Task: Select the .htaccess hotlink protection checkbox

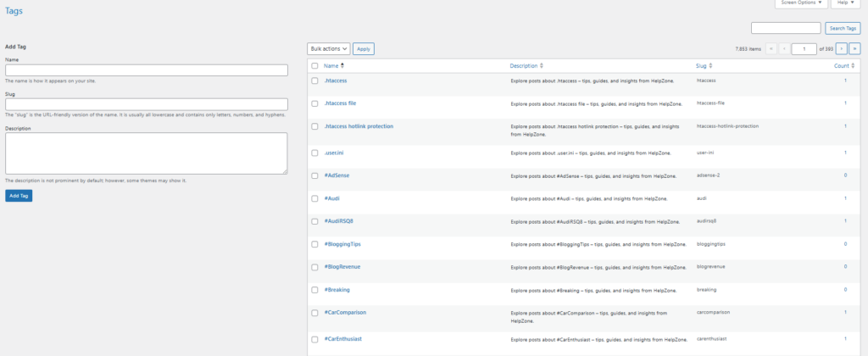Action: [314, 127]
